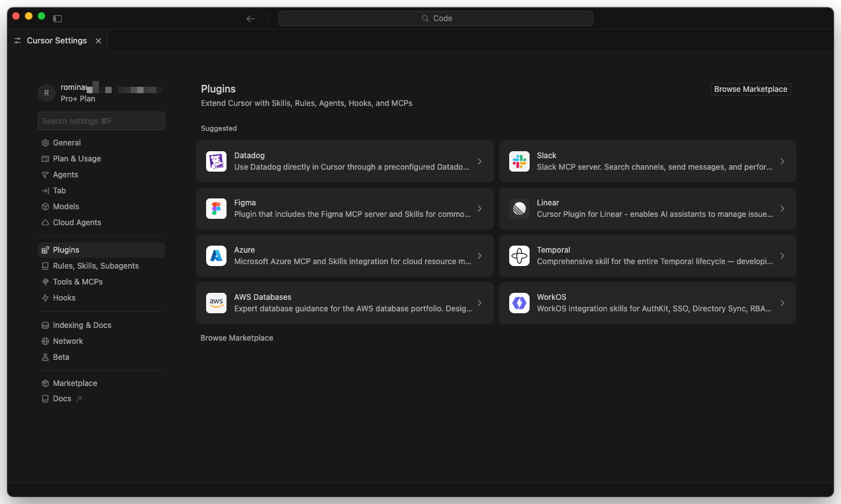
Task: Click the Models cube icon in sidebar
Action: click(45, 207)
